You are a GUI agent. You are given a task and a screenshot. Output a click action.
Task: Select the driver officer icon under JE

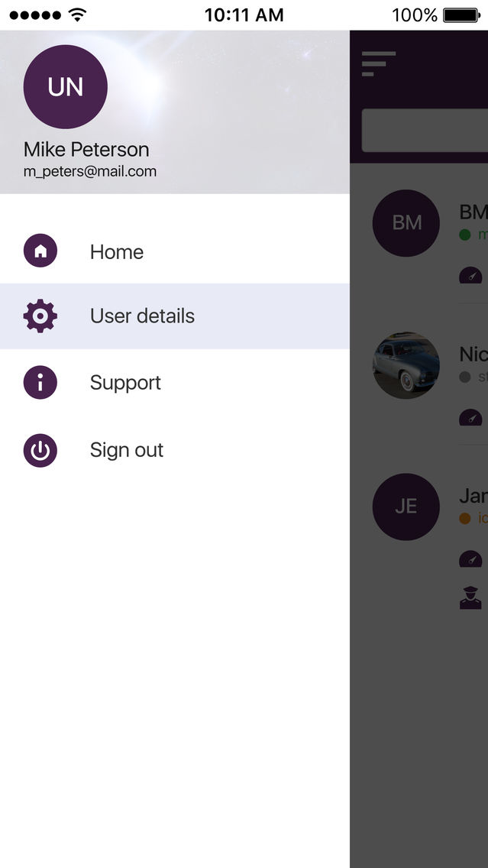[x=470, y=598]
